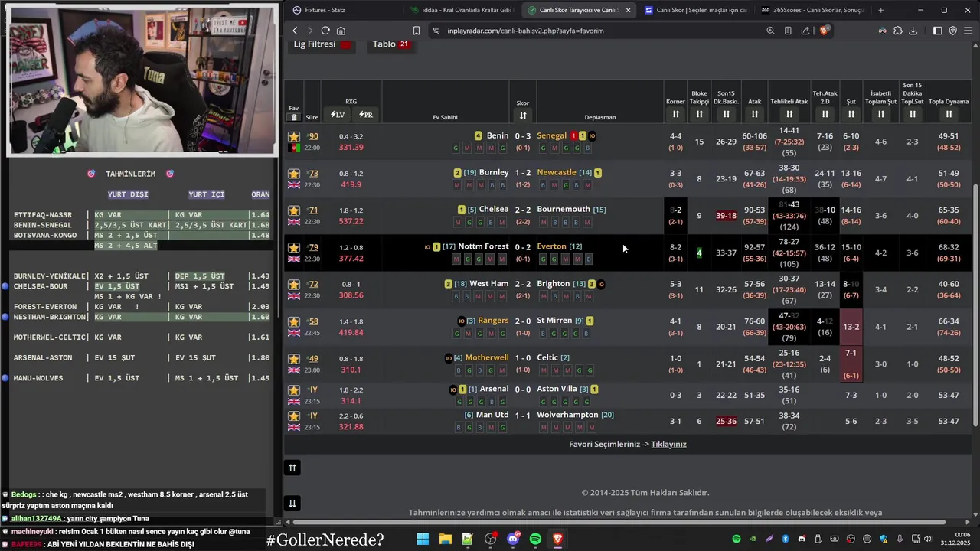This screenshot has height=551, width=980.
Task: Open Discord from the taskbar
Action: pos(513,539)
